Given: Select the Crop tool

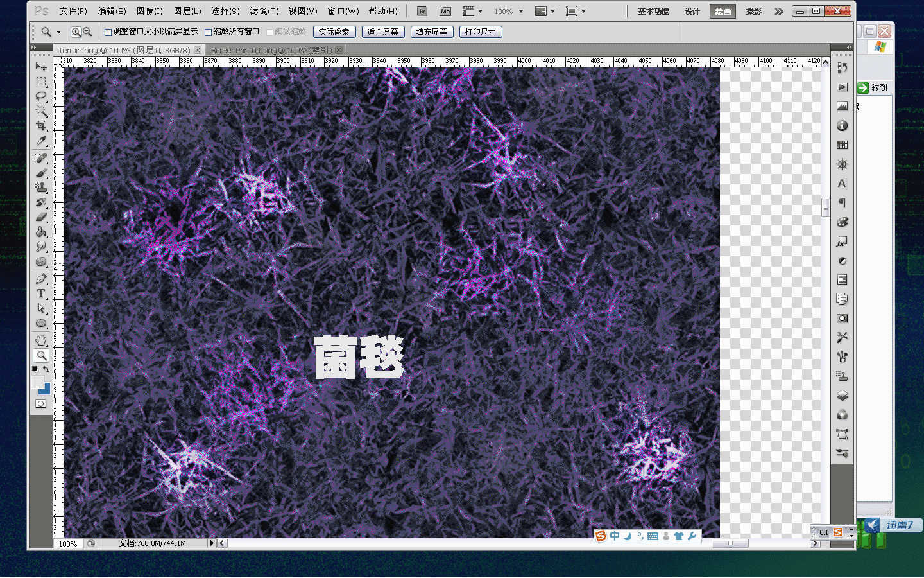Looking at the screenshot, I should (x=41, y=126).
